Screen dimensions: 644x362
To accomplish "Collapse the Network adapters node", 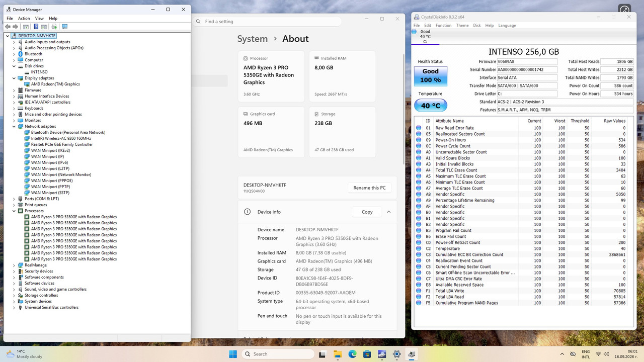I will 14,126.
